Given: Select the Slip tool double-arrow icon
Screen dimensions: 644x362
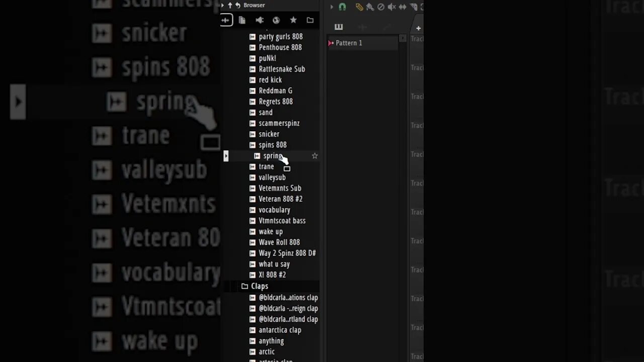Looking at the screenshot, I should 403,7.
